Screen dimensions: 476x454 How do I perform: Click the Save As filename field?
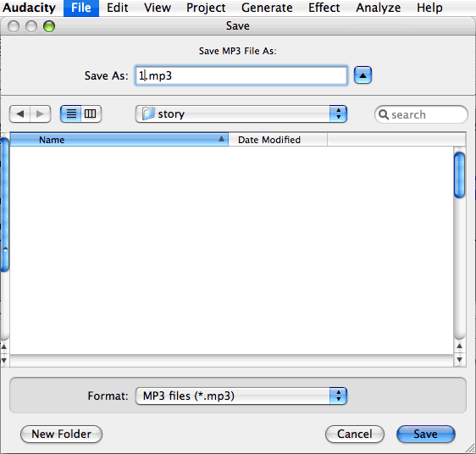[241, 75]
